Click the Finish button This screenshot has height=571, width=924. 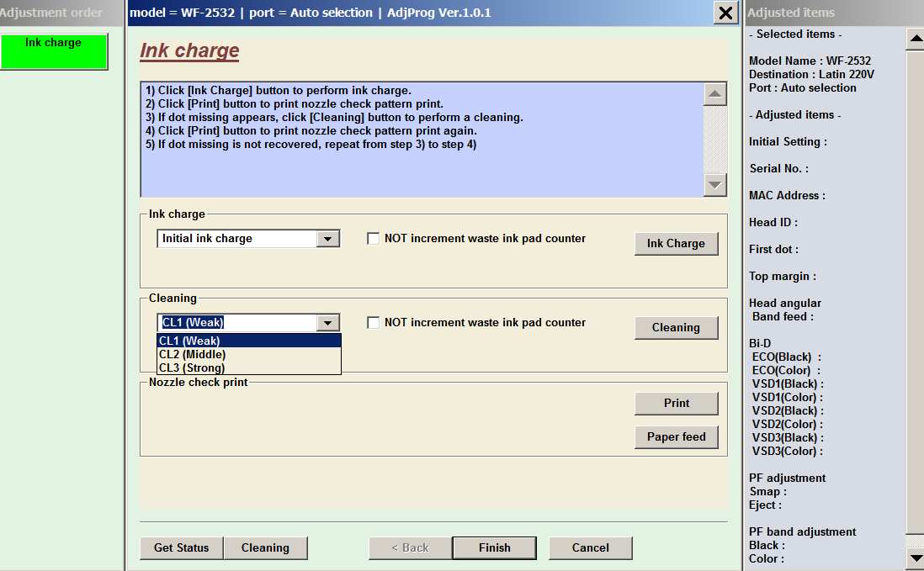click(x=495, y=548)
